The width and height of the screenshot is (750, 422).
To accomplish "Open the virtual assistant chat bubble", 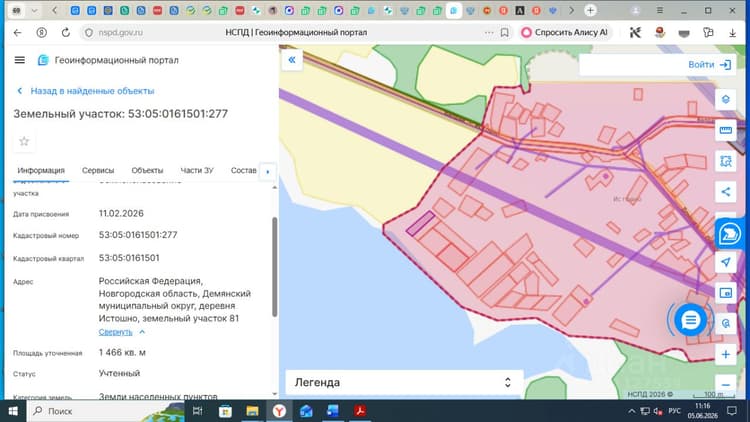I will [x=729, y=234].
